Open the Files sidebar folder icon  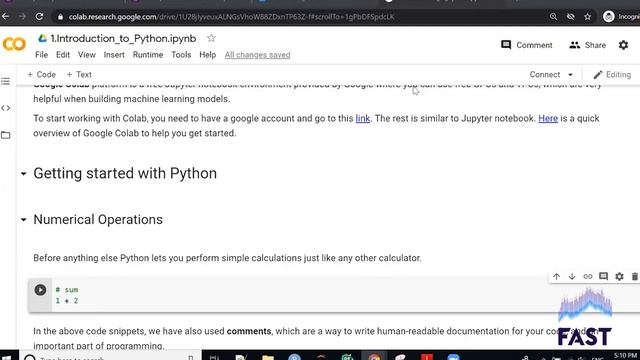click(x=6, y=135)
